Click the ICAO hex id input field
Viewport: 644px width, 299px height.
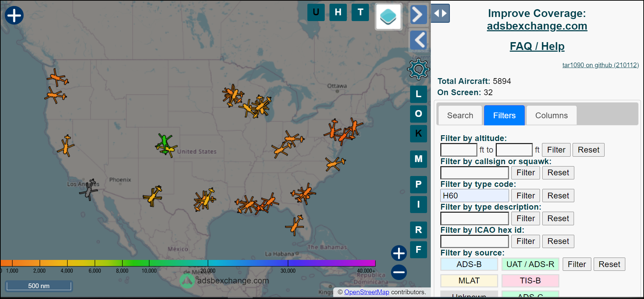(475, 241)
